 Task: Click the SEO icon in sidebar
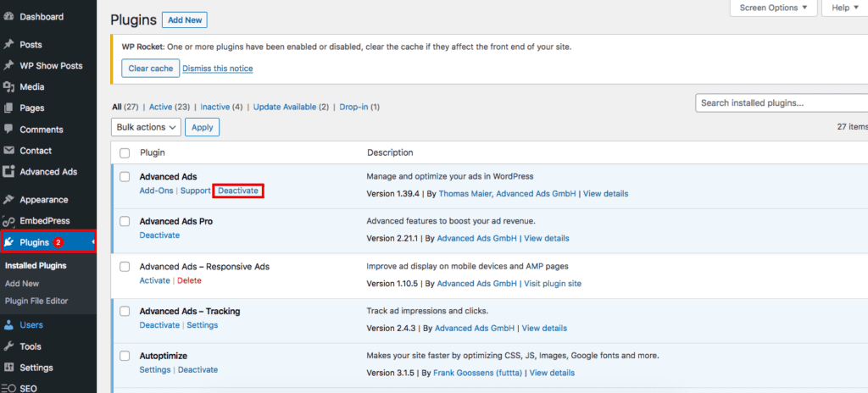(x=8, y=389)
